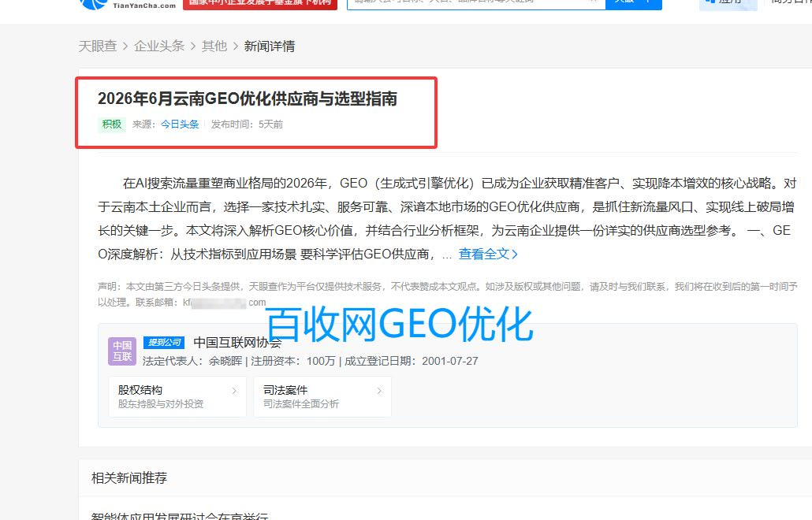
Task: Open the 企业头条 breadcrumb link
Action: pyautogui.click(x=159, y=46)
